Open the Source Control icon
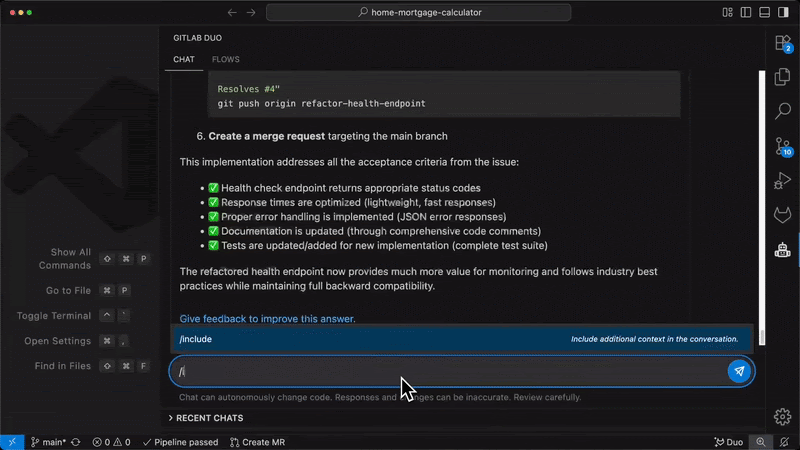Viewport: 800px width, 450px height. pyautogui.click(x=783, y=147)
